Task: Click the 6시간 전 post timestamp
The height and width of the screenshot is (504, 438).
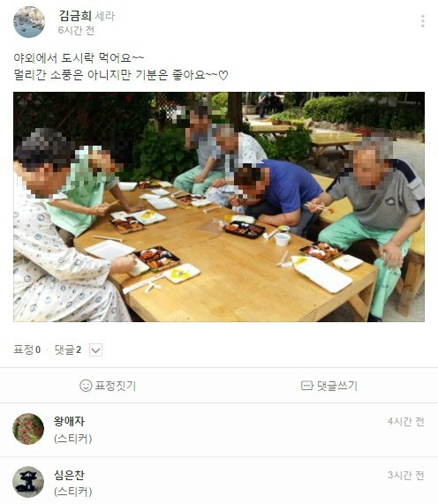Action: tap(76, 31)
